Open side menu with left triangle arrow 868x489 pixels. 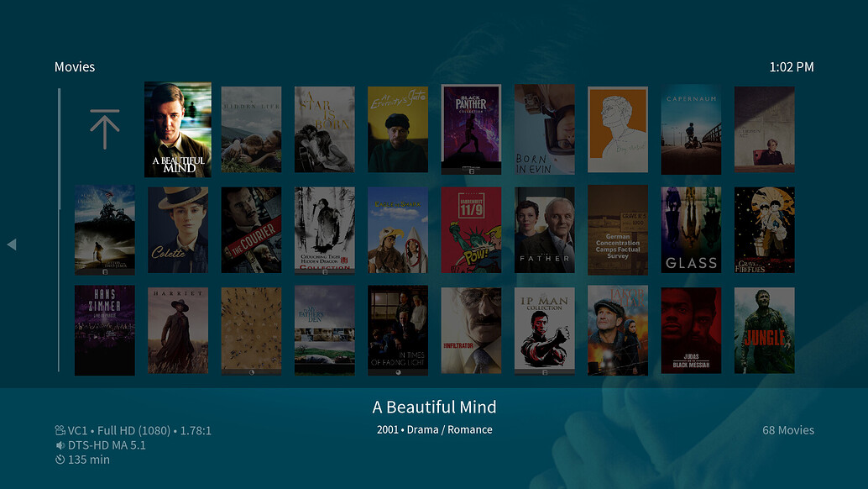(x=12, y=244)
